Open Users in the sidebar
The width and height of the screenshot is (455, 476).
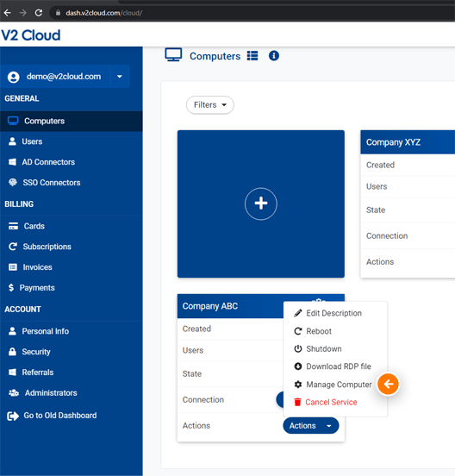[x=72, y=141]
